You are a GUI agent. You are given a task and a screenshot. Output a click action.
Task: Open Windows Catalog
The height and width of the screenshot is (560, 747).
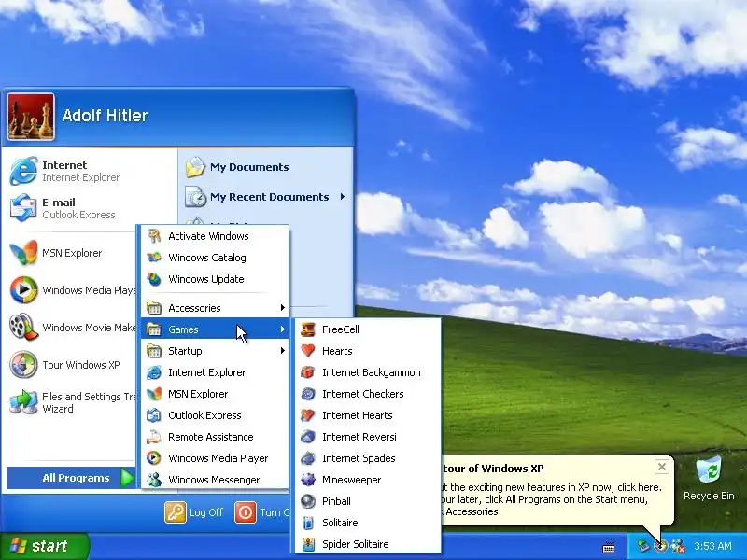pos(215,258)
